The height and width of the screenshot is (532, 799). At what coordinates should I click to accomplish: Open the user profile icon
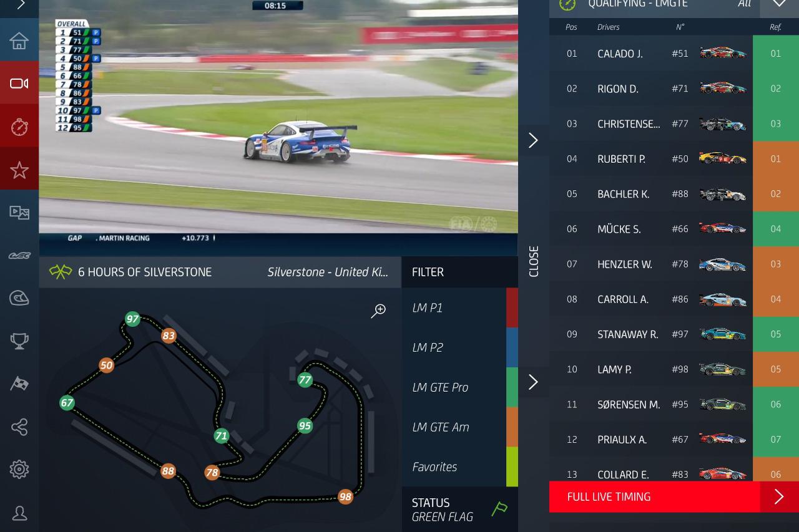[x=19, y=513]
